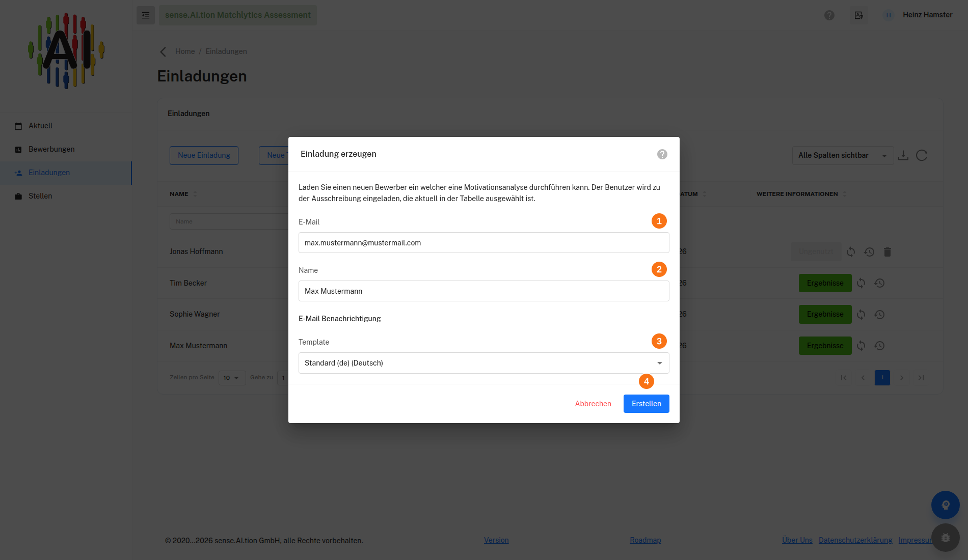Open Aktuell in sidebar
Viewport: 968px width, 560px height.
pyautogui.click(x=66, y=126)
